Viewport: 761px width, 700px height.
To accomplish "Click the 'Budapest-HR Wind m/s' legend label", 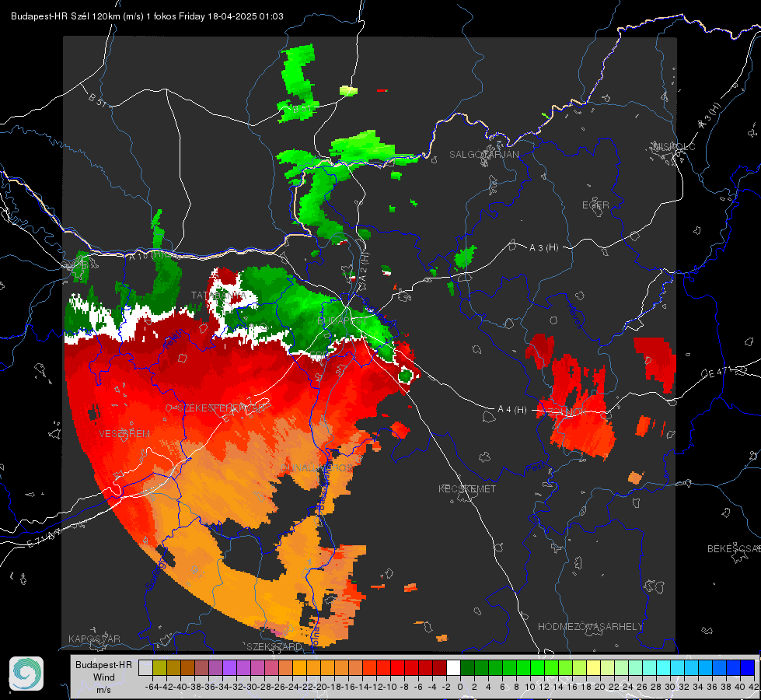I will click(103, 677).
